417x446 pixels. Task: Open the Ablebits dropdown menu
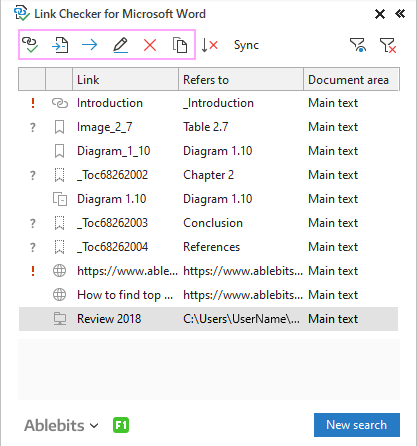(61, 425)
